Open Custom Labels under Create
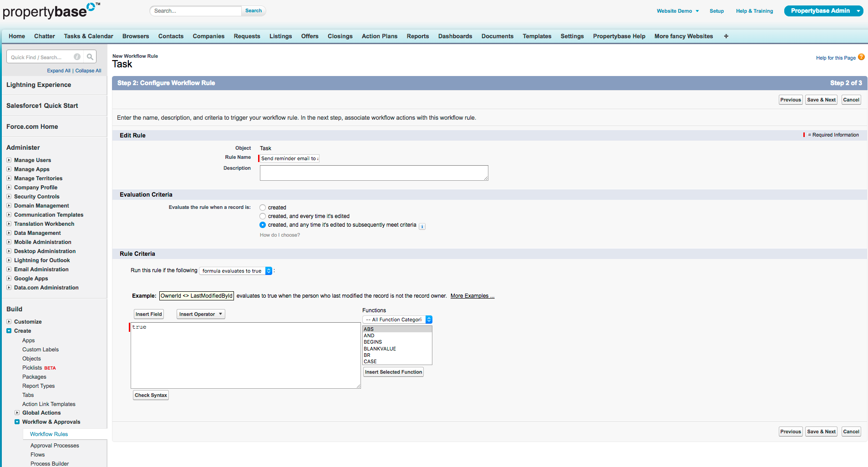Screen dimensions: 868x467 coord(41,350)
